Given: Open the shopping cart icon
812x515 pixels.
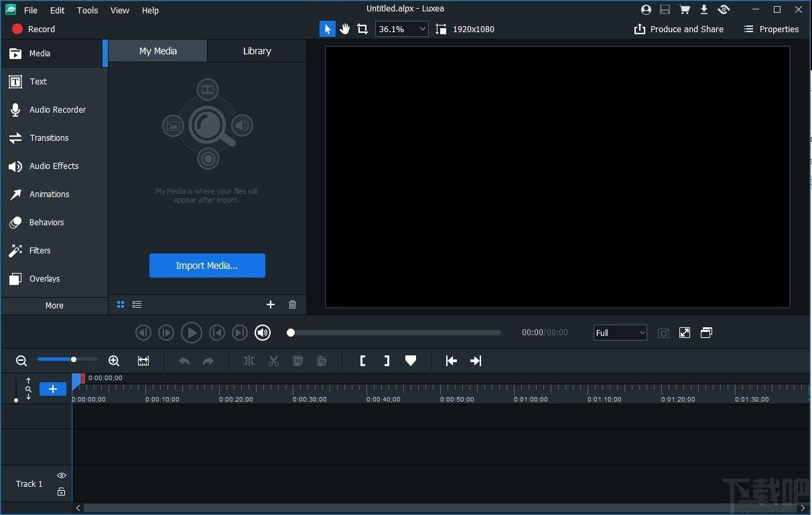Looking at the screenshot, I should click(x=685, y=9).
